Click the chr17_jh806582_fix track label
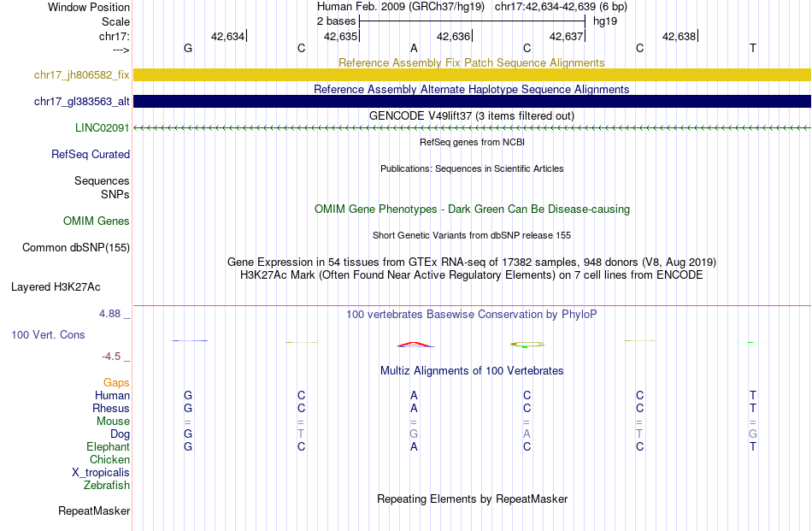Image resolution: width=812 pixels, height=531 pixels. (x=81, y=75)
